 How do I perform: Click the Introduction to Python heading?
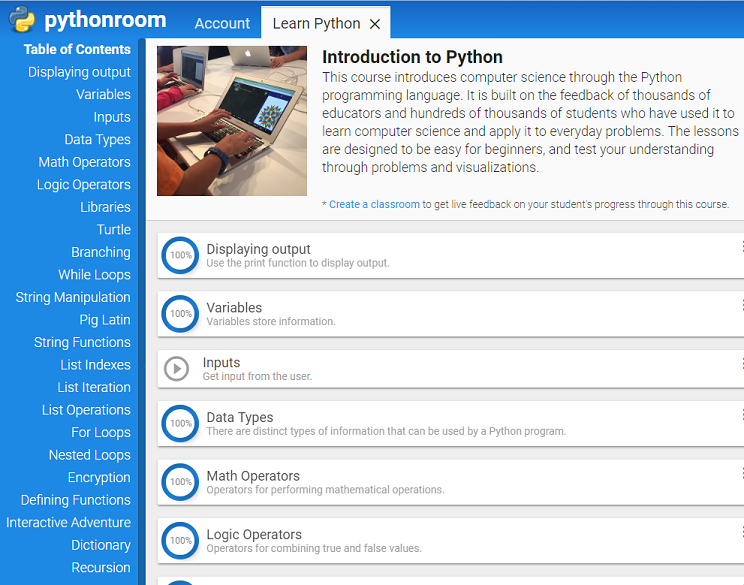pyautogui.click(x=412, y=57)
